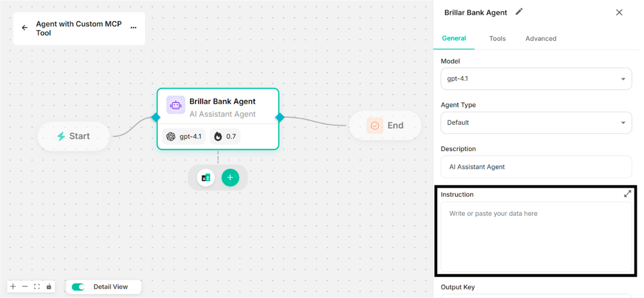This screenshot has width=644, height=298.
Task: Zoom in the canvas with the plus icon
Action: 13,287
